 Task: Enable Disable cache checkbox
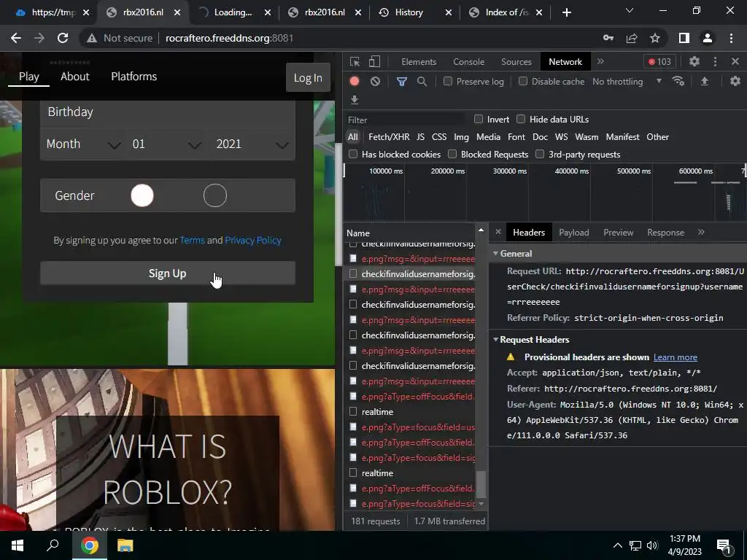click(x=523, y=82)
